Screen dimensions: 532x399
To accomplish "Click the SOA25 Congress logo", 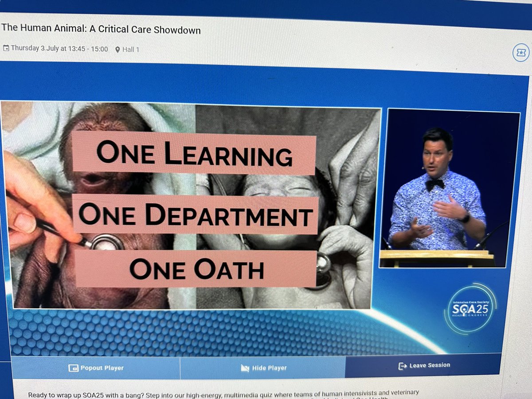I will coord(469,309).
